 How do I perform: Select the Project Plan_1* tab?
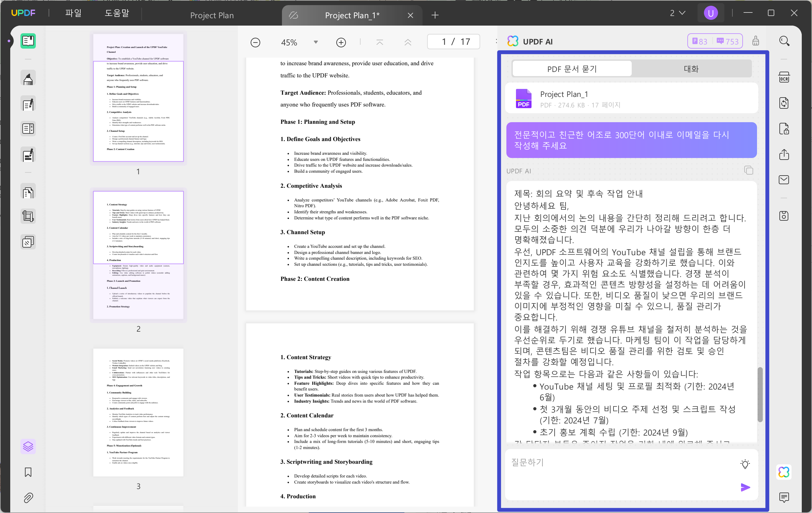[x=352, y=15]
